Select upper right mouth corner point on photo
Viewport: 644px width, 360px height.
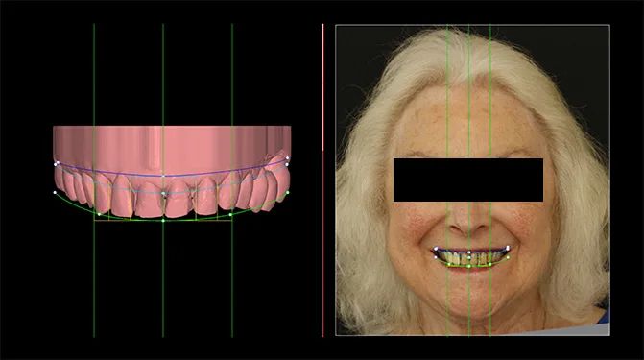click(508, 248)
